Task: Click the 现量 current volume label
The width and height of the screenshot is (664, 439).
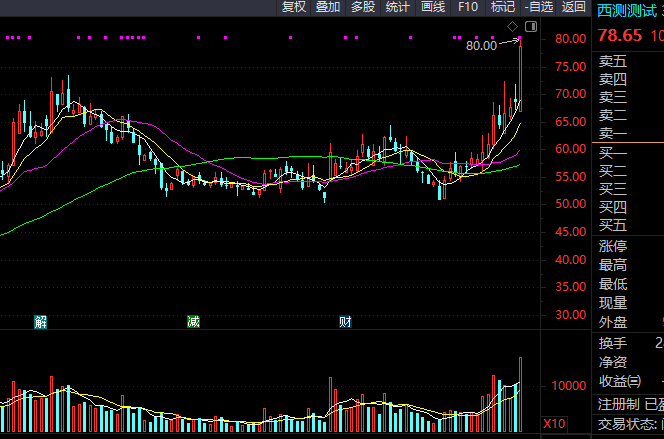Action: pos(613,304)
